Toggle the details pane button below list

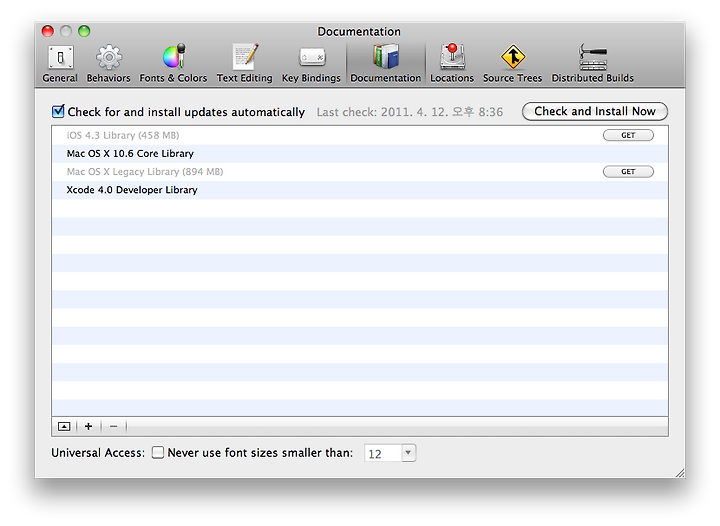pos(64,426)
